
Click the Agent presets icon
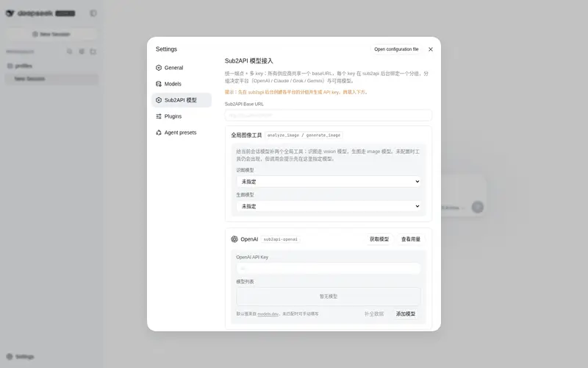point(159,132)
